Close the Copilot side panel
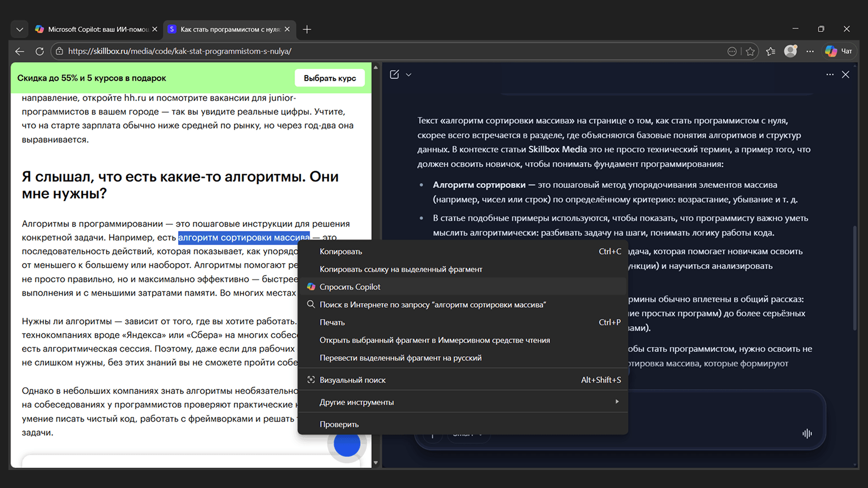 tap(845, 74)
